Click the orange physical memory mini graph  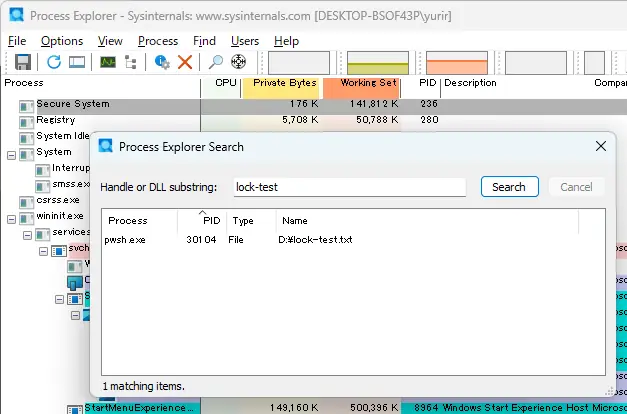click(457, 62)
